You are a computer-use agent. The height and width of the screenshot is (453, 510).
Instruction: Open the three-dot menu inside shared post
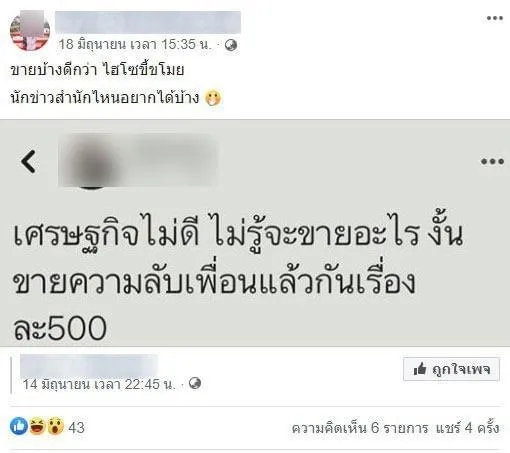click(492, 162)
